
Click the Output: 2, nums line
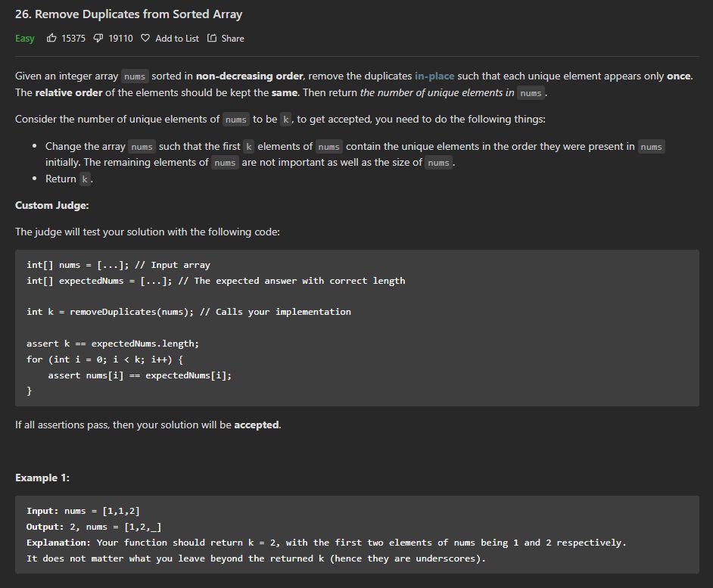point(94,527)
